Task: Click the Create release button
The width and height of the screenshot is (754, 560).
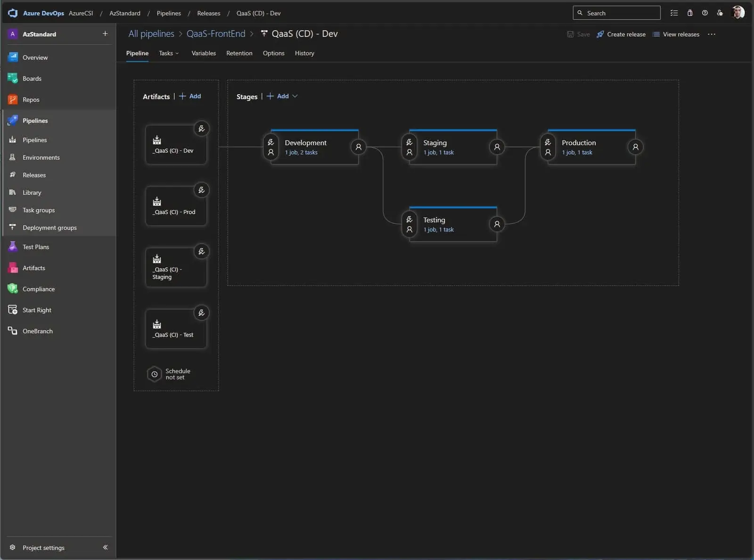Action: tap(621, 34)
